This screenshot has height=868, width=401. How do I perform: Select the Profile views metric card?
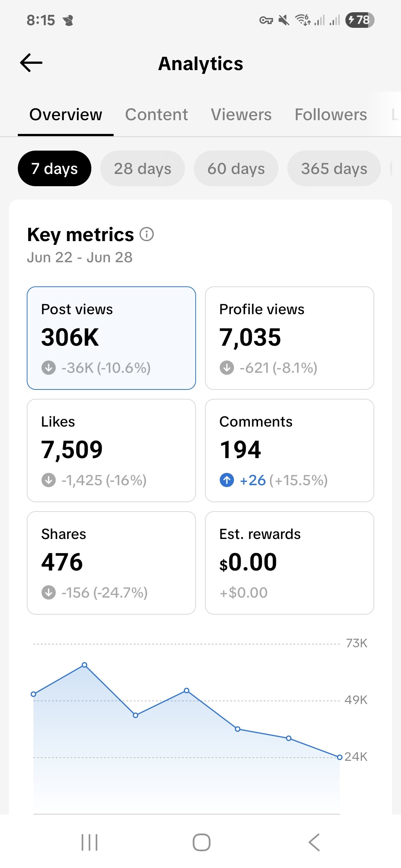point(289,338)
